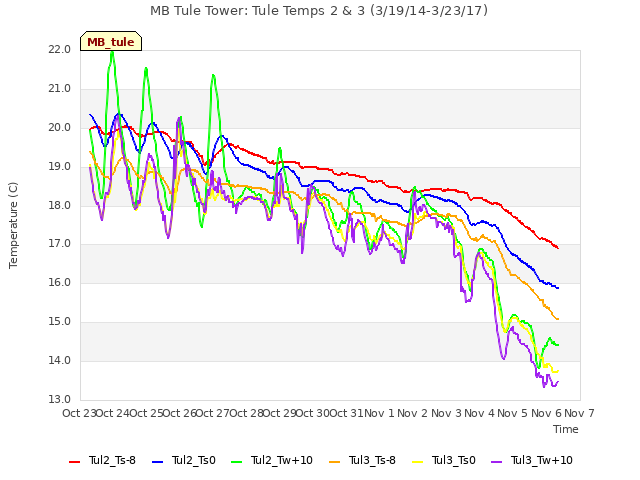
Task: Select the Tul3_Ts0 legend label
Action: [x=454, y=460]
